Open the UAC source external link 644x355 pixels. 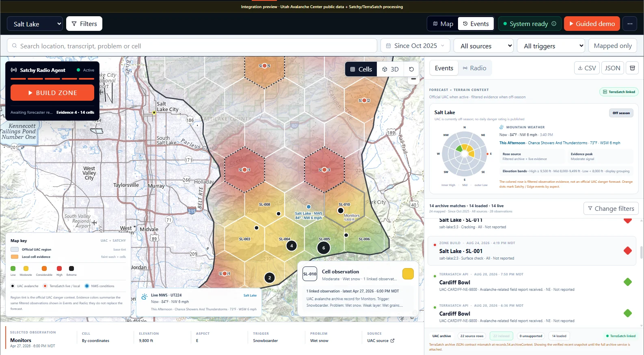tap(381, 341)
